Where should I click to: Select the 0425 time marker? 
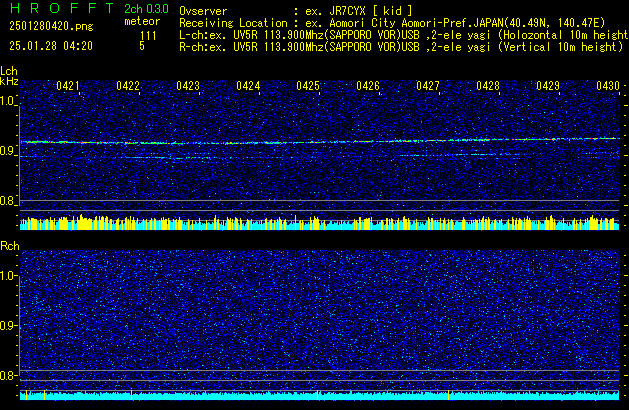(308, 86)
